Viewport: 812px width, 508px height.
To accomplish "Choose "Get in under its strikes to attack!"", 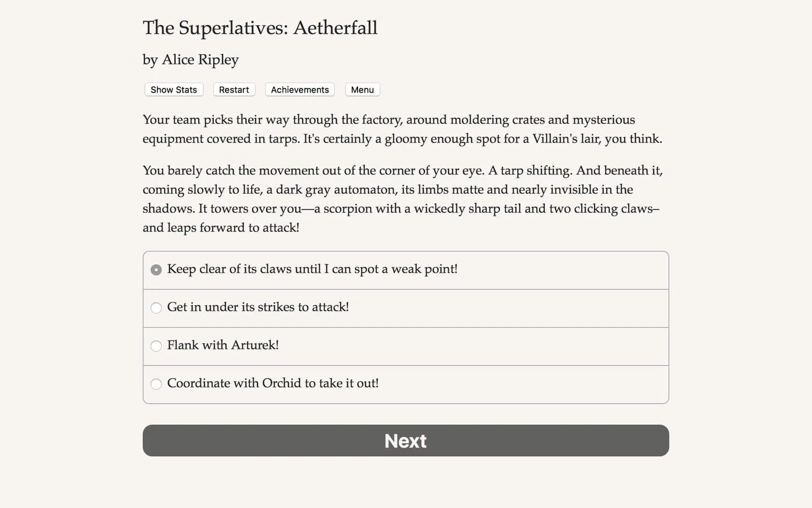I will pos(258,307).
